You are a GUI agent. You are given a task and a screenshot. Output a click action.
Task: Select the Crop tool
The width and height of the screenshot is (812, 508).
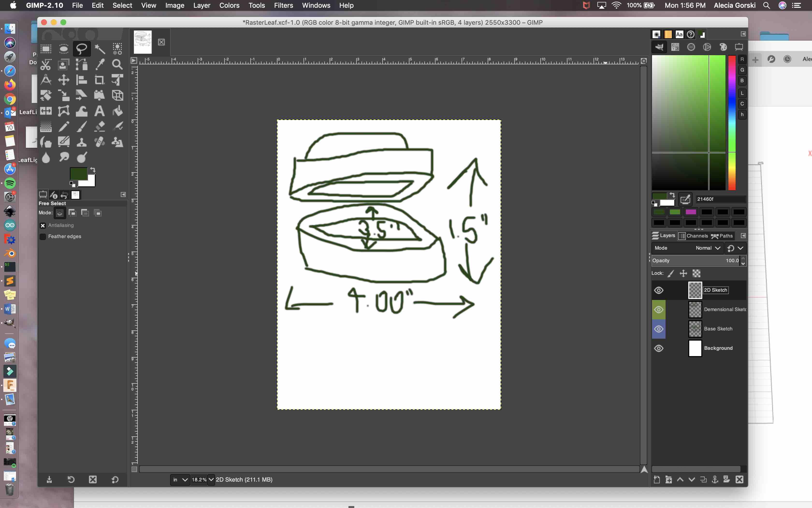tap(100, 80)
